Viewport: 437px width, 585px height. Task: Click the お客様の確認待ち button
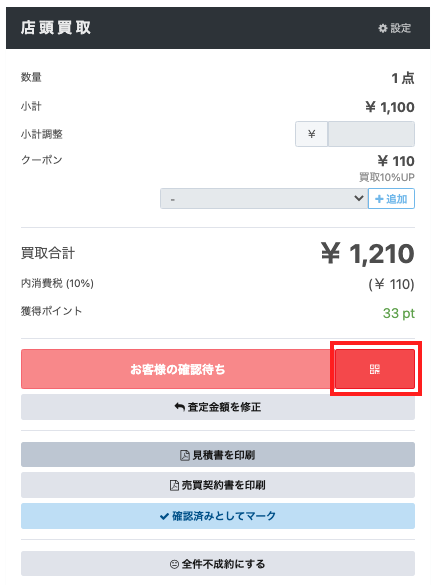pos(178,369)
